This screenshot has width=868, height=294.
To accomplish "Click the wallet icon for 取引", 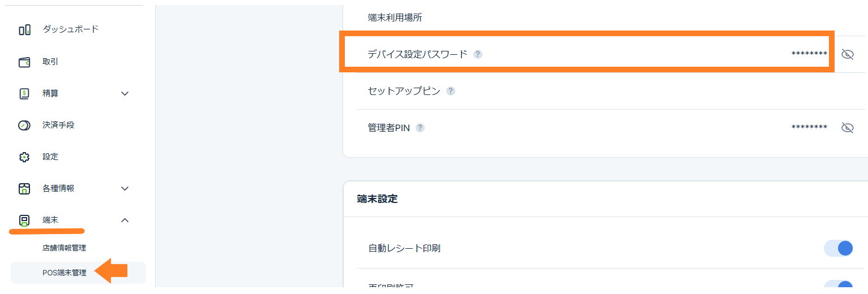I will [24, 62].
